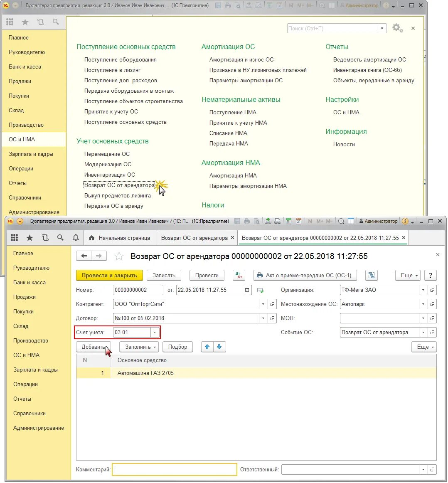The image size is (448, 483).
Task: Open sections grid icon in back window
Action: click(10, 22)
